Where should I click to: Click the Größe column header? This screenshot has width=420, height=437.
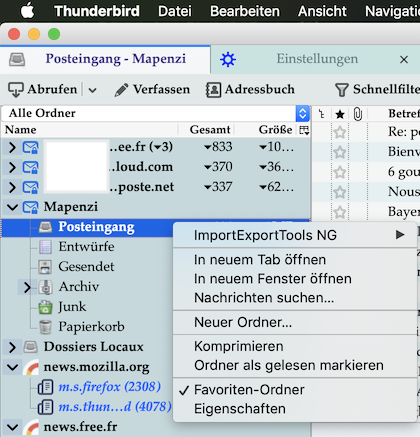tap(275, 130)
